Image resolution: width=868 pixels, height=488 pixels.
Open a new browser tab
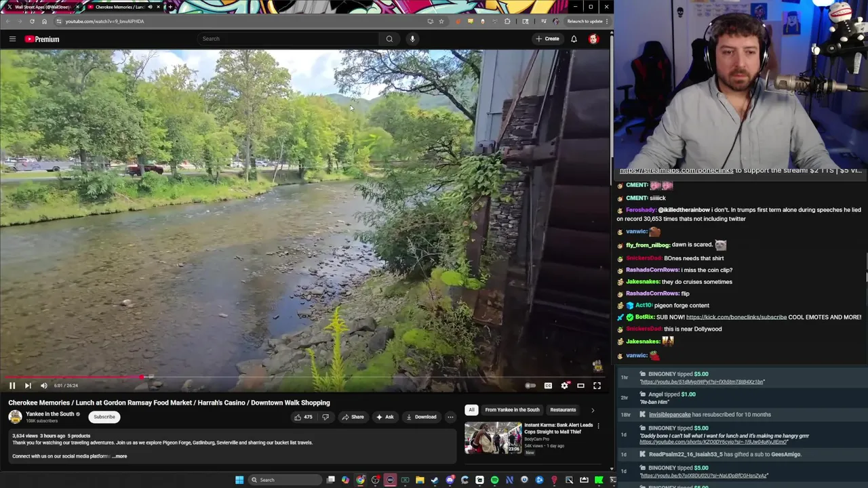coord(171,7)
